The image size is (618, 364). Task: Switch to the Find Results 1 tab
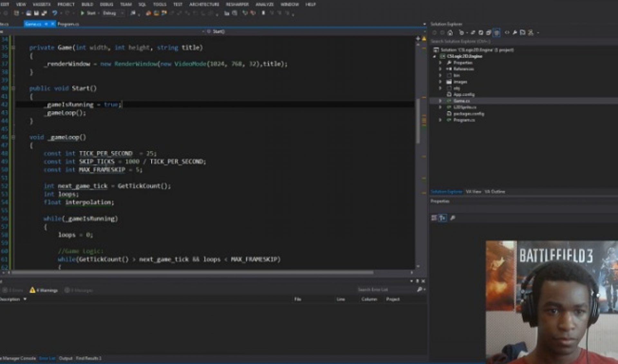89,358
